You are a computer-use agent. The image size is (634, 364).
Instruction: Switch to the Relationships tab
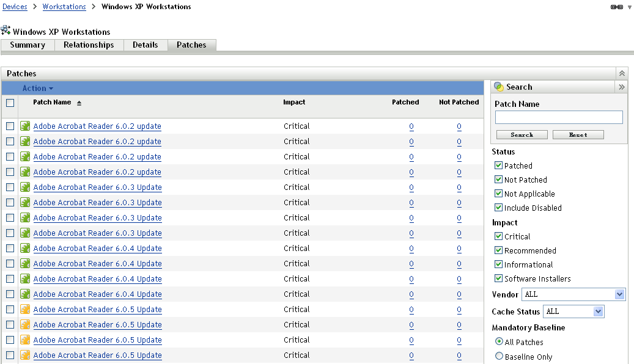[x=89, y=45]
